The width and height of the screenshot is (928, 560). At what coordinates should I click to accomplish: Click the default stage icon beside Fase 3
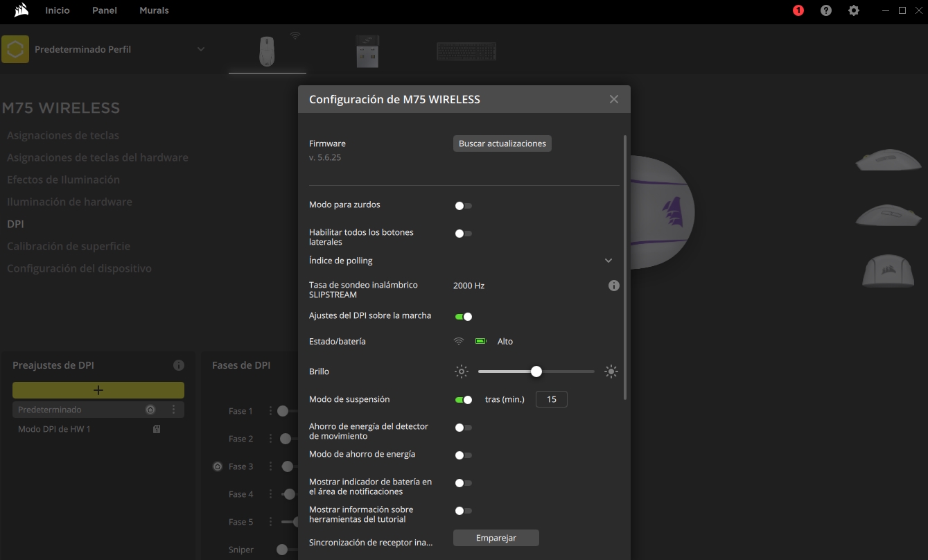[218, 466]
